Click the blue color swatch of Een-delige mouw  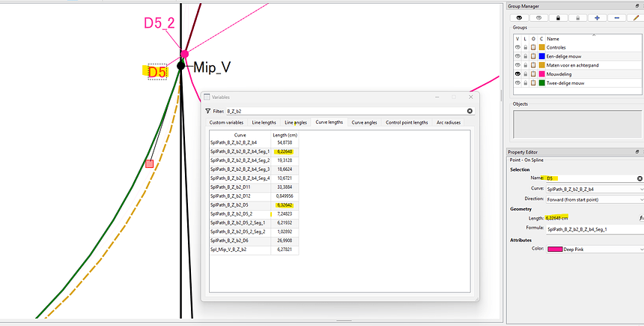(542, 56)
